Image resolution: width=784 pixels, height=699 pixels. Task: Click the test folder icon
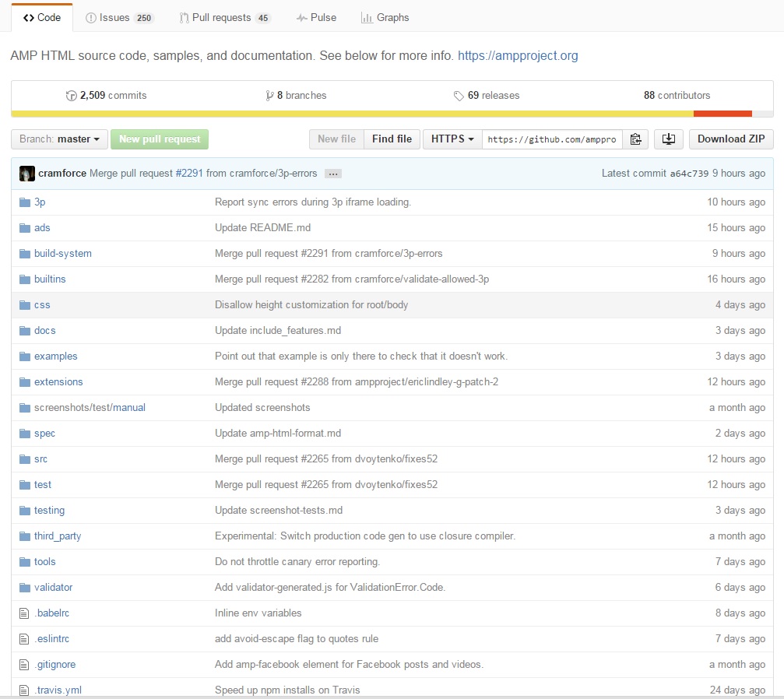[25, 485]
